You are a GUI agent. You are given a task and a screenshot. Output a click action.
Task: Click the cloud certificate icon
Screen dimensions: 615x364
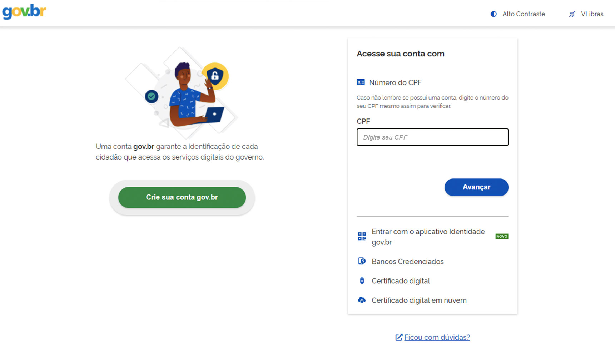pos(362,300)
